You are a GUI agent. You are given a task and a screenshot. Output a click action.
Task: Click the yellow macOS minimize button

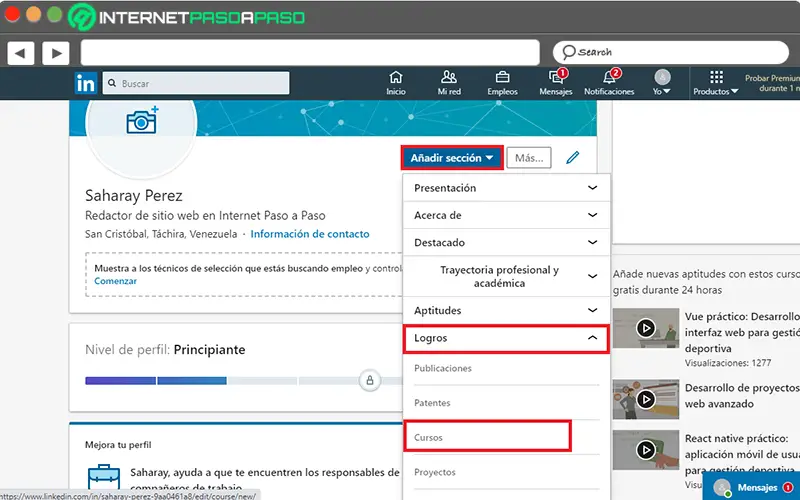[34, 14]
